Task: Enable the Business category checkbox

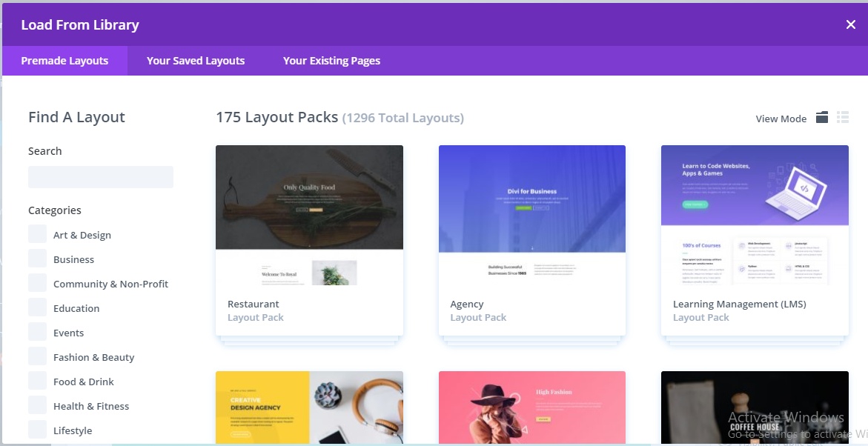Action: pos(38,259)
